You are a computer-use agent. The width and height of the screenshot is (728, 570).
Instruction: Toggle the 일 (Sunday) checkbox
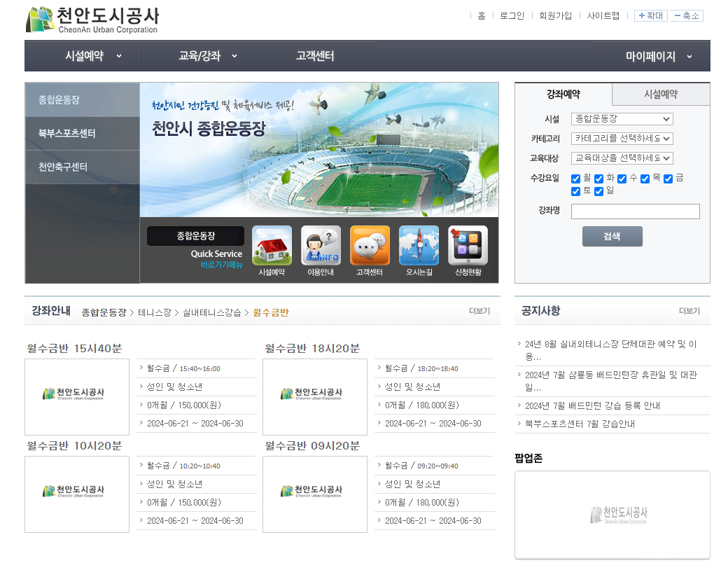point(599,191)
